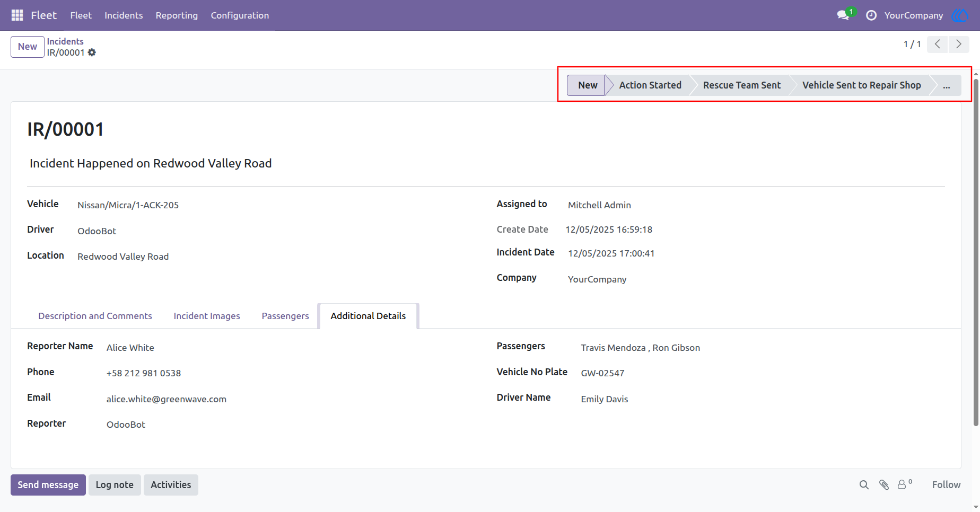
Task: Open the conversations chat icon
Action: (843, 15)
